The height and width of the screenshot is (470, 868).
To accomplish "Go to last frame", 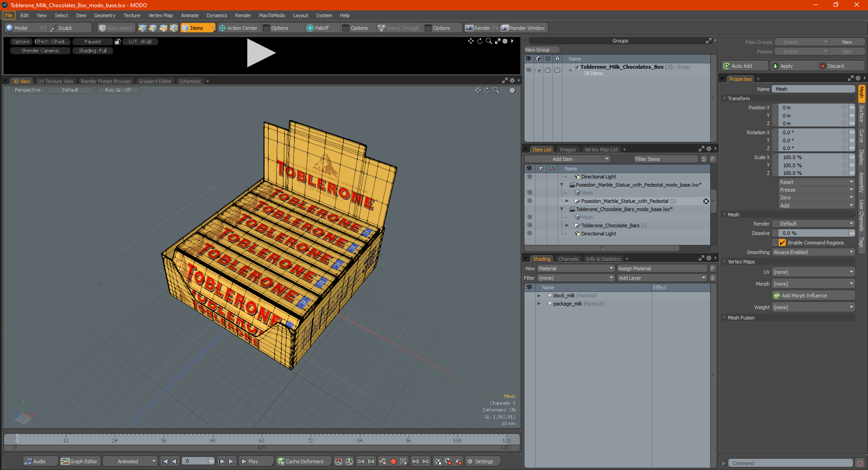I will coord(232,461).
